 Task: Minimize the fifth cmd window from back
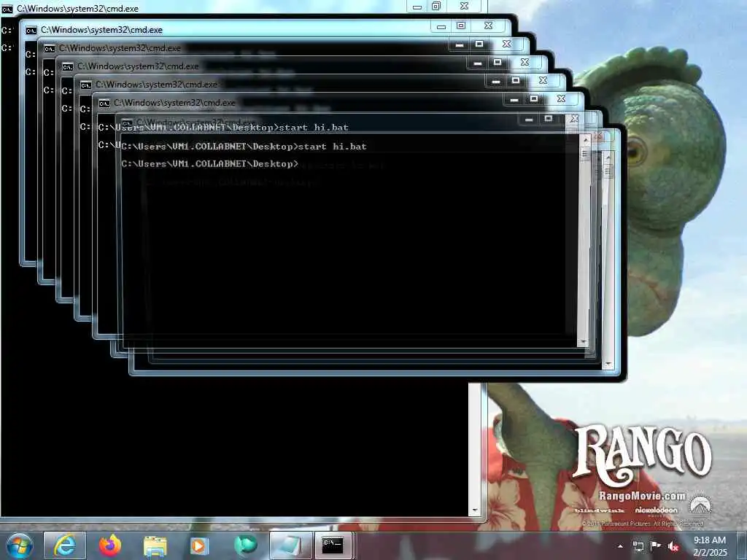[495, 82]
